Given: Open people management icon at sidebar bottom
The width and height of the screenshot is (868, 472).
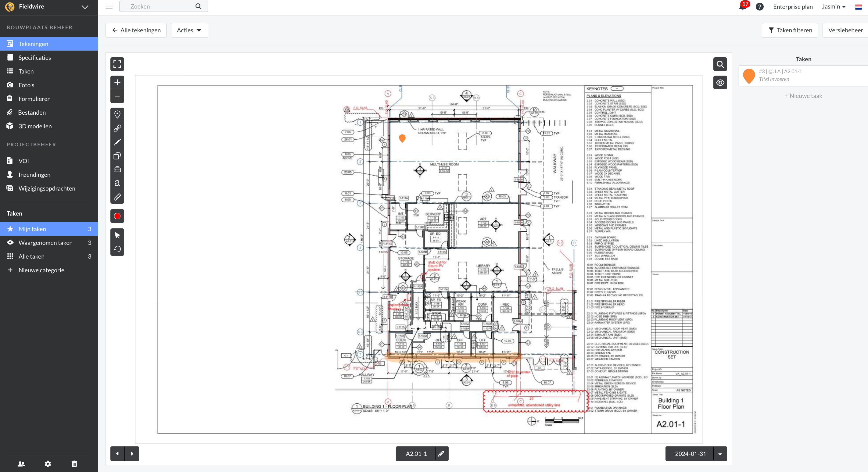Looking at the screenshot, I should pyautogui.click(x=21, y=464).
